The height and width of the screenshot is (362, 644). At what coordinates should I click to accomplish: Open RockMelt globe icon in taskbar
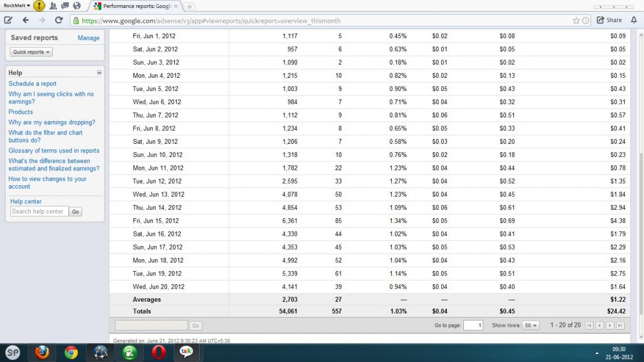click(x=100, y=352)
